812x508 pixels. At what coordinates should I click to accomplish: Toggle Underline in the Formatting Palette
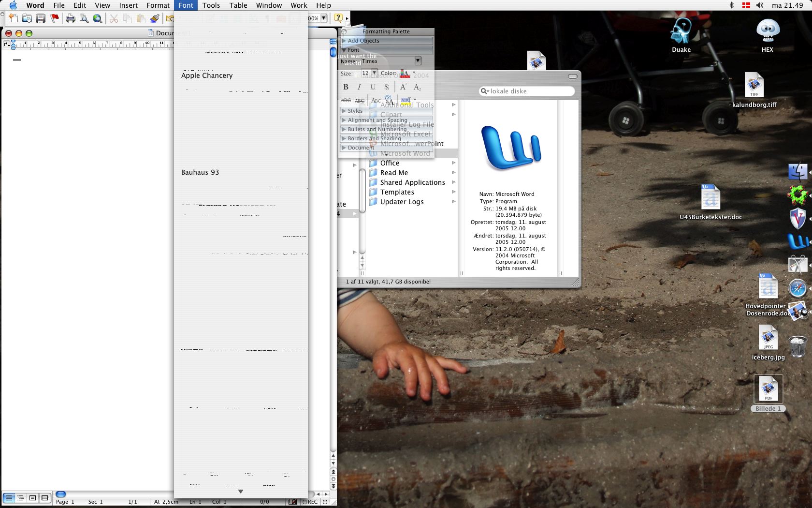[373, 87]
